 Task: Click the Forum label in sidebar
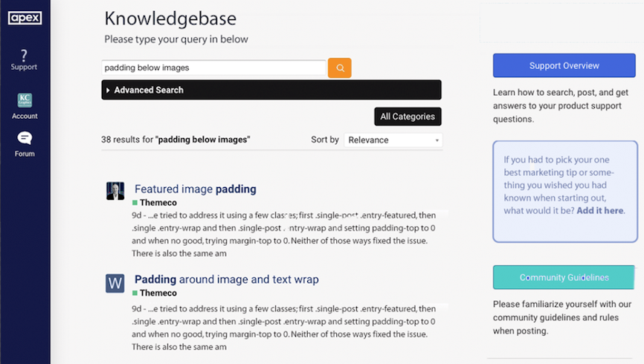tap(25, 154)
